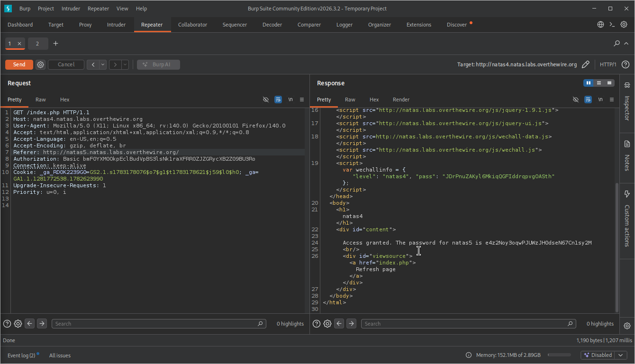
Task: Jump to next Response search match
Action: (352, 324)
